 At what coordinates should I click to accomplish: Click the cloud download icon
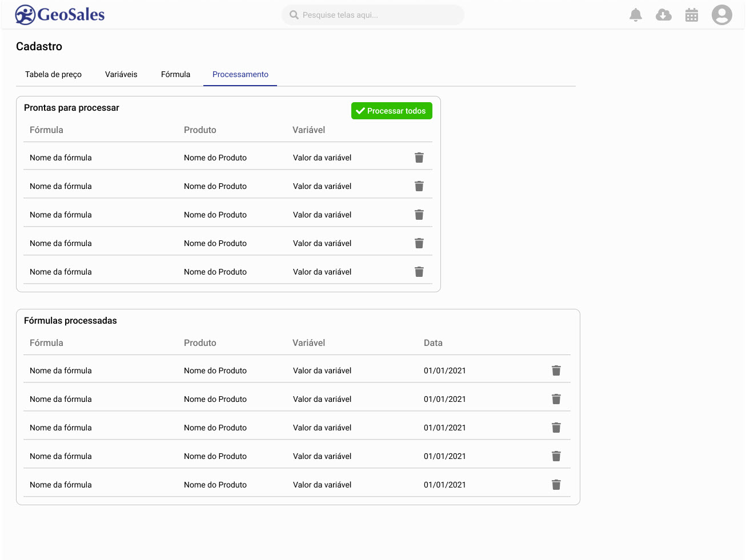(x=664, y=15)
